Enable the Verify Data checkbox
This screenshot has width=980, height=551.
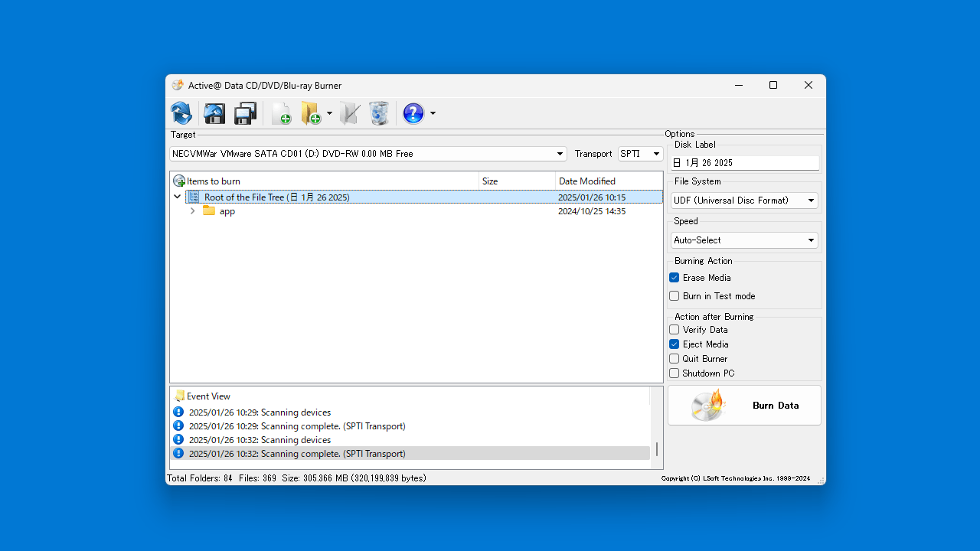[x=675, y=330]
